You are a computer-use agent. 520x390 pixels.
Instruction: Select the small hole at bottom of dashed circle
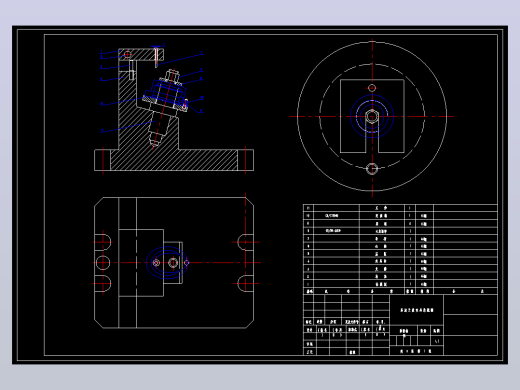click(372, 169)
